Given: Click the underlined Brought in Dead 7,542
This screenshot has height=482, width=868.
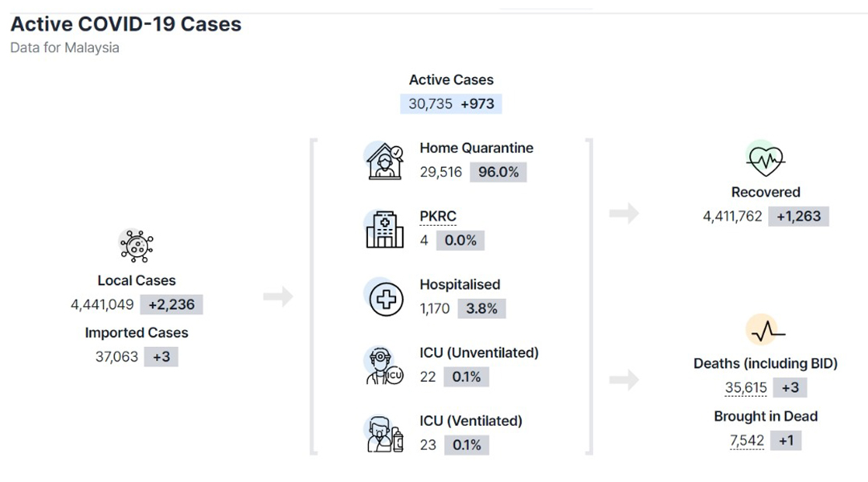Looking at the screenshot, I should pyautogui.click(x=747, y=441).
